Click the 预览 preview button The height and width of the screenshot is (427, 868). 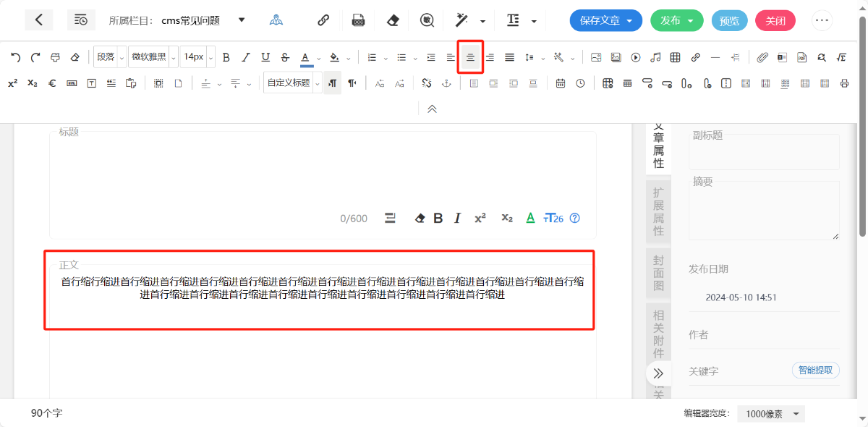click(x=729, y=20)
